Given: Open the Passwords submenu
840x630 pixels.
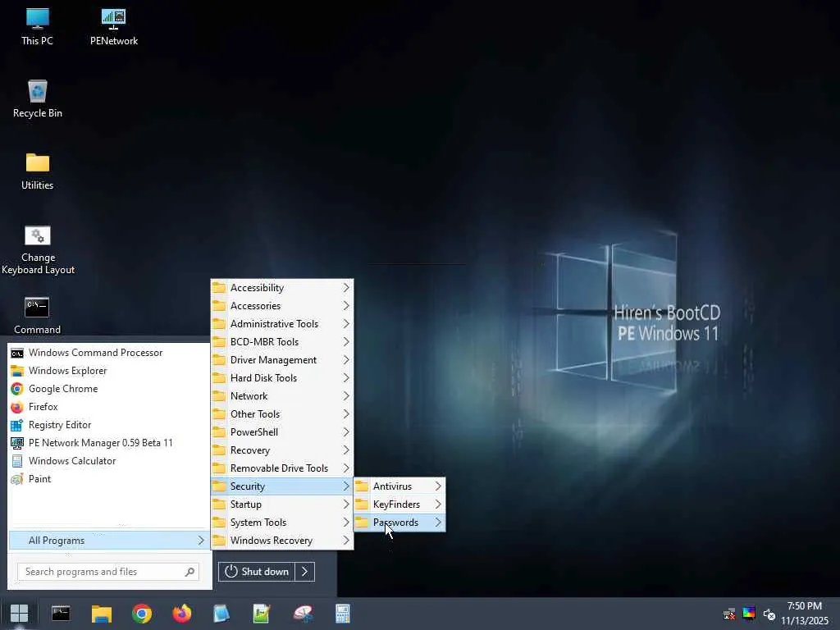Looking at the screenshot, I should point(399,523).
